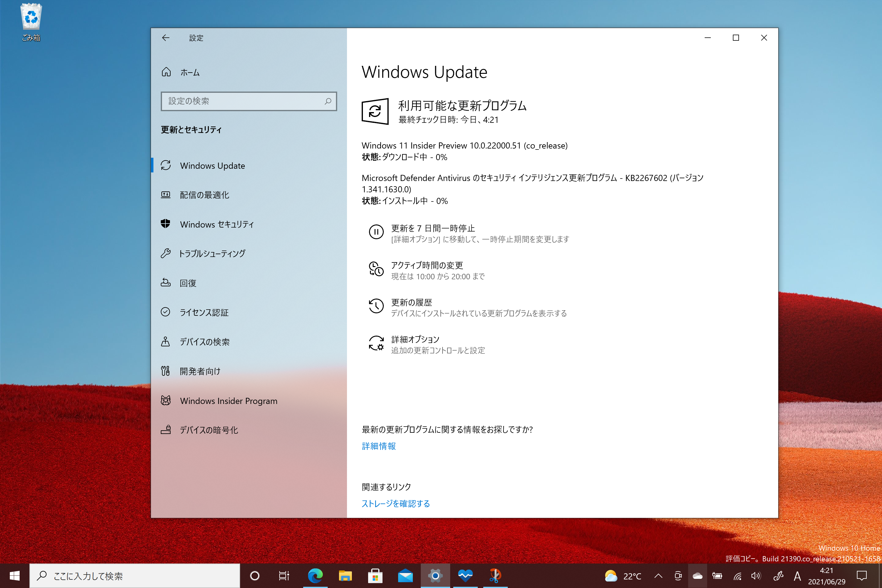This screenshot has width=882, height=588.
Task: Open OneDrive from the system tray
Action: (697, 576)
